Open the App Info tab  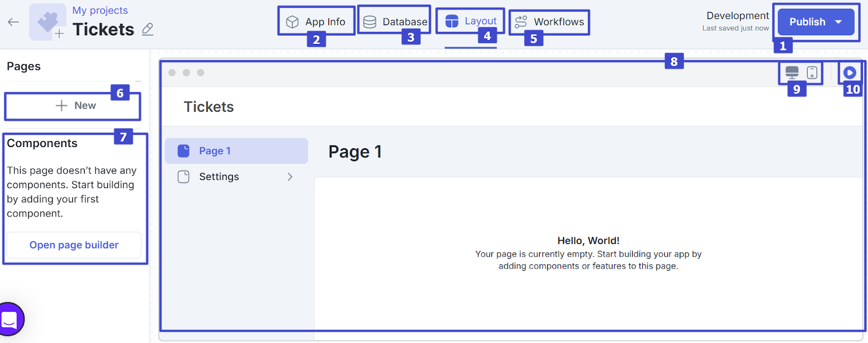pyautogui.click(x=316, y=22)
